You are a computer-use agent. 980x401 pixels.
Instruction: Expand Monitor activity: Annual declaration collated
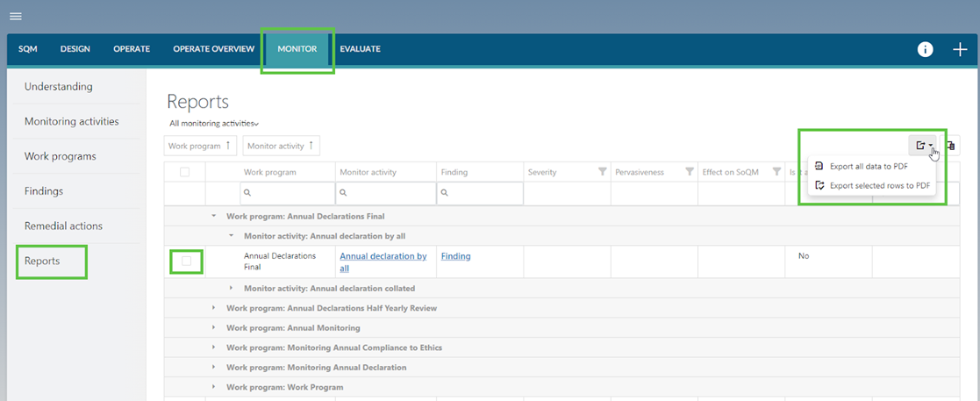tap(231, 289)
